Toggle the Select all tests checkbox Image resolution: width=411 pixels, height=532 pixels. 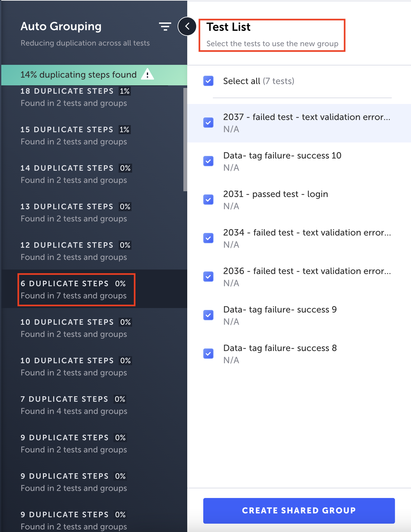pyautogui.click(x=208, y=81)
